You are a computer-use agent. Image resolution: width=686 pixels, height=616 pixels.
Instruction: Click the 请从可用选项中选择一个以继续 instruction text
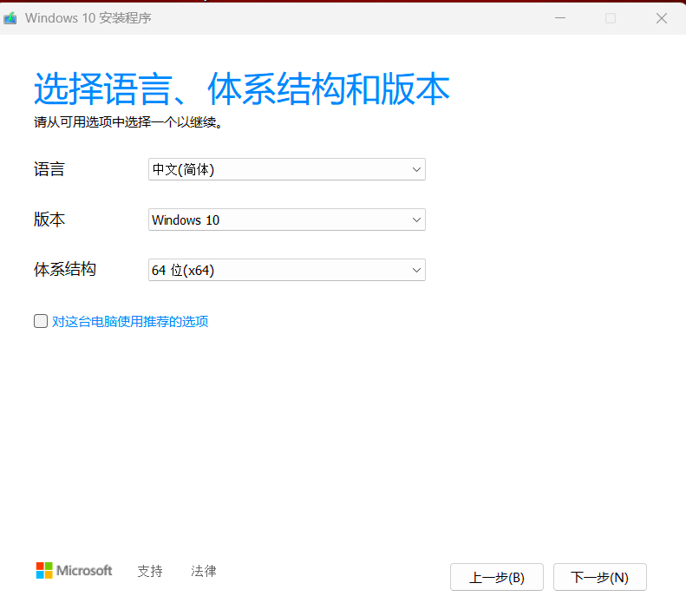tap(129, 122)
